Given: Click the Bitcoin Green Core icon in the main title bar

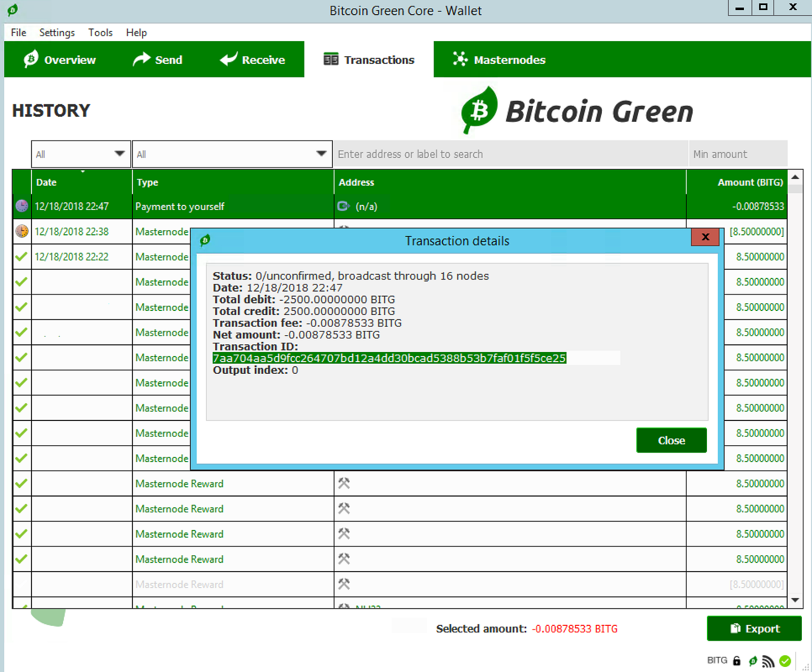Looking at the screenshot, I should pos(13,10).
